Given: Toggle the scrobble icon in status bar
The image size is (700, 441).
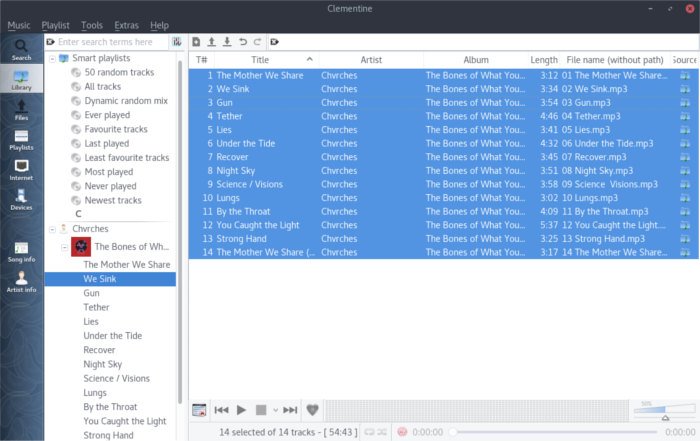Looking at the screenshot, I should coord(402,432).
